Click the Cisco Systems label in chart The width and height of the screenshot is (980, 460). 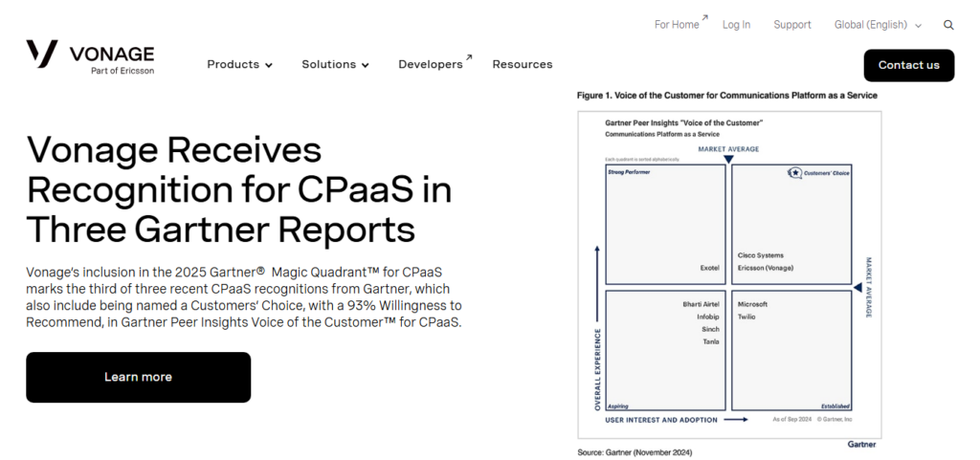[760, 255]
